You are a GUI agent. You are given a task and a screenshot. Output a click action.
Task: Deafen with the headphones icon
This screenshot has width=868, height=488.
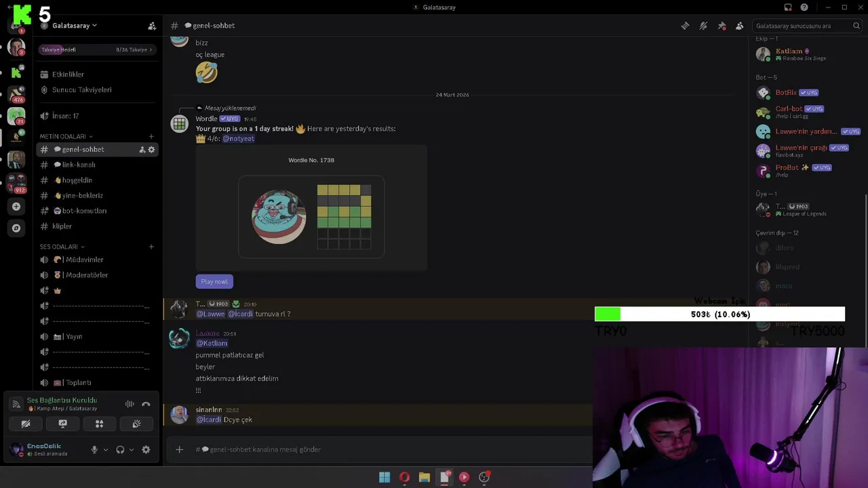point(120,450)
